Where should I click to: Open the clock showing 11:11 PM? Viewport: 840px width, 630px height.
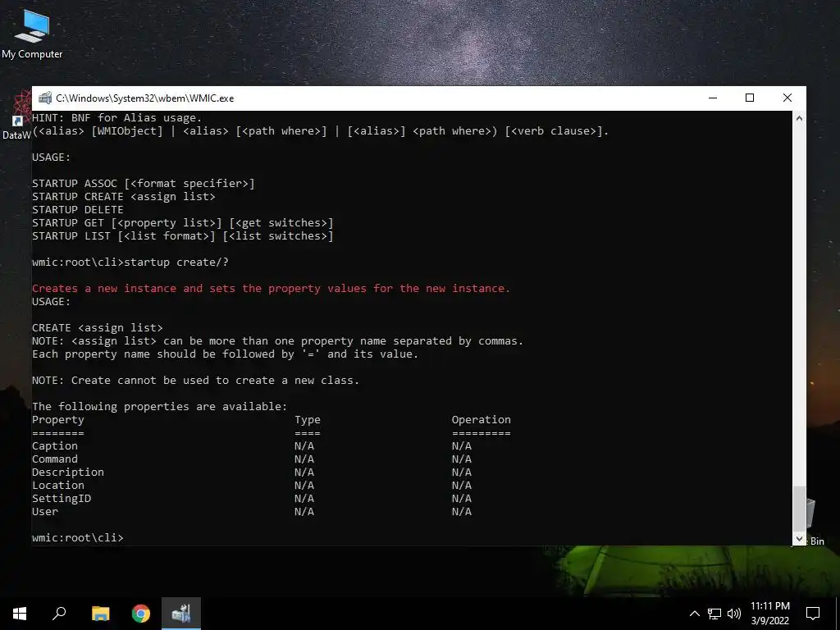(x=769, y=614)
